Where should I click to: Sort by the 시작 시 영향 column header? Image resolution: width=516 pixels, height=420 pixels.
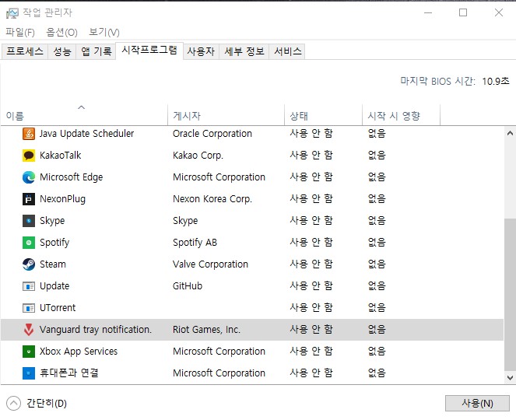(x=401, y=115)
